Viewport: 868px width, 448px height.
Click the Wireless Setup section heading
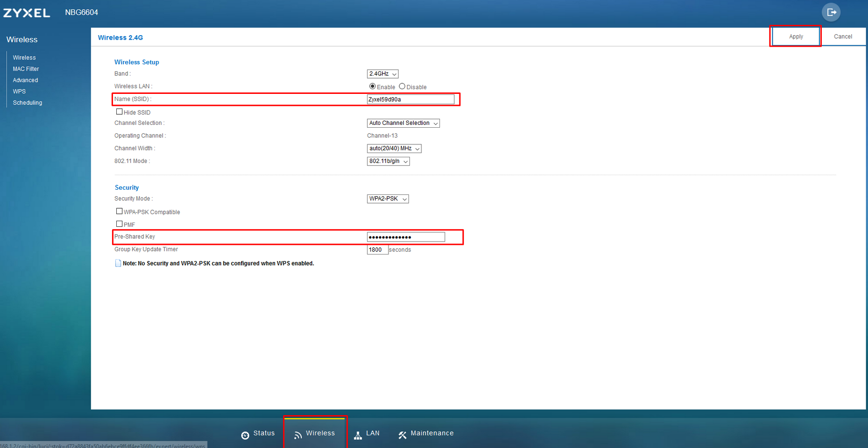click(x=137, y=62)
